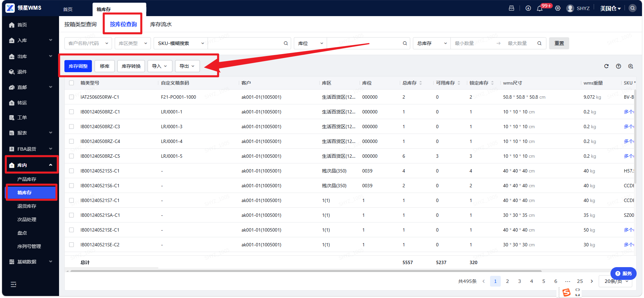The height and width of the screenshot is (298, 644).
Task: Collapse 库内 sidebar menu
Action: [x=31, y=165]
